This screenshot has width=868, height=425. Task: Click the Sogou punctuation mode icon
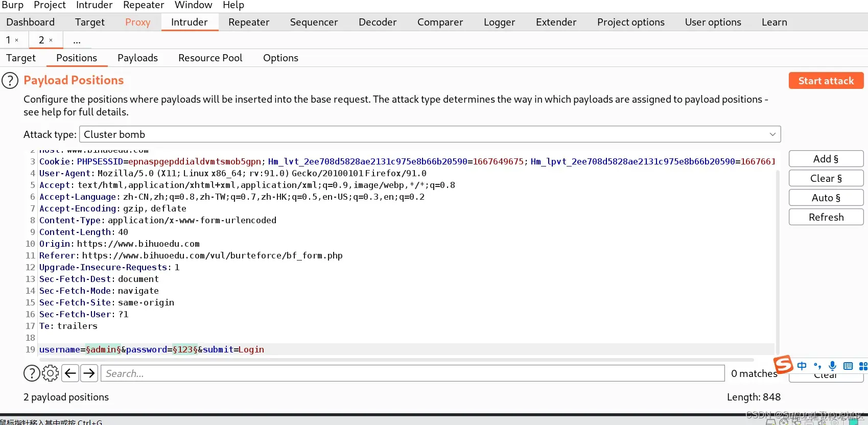pos(817,366)
